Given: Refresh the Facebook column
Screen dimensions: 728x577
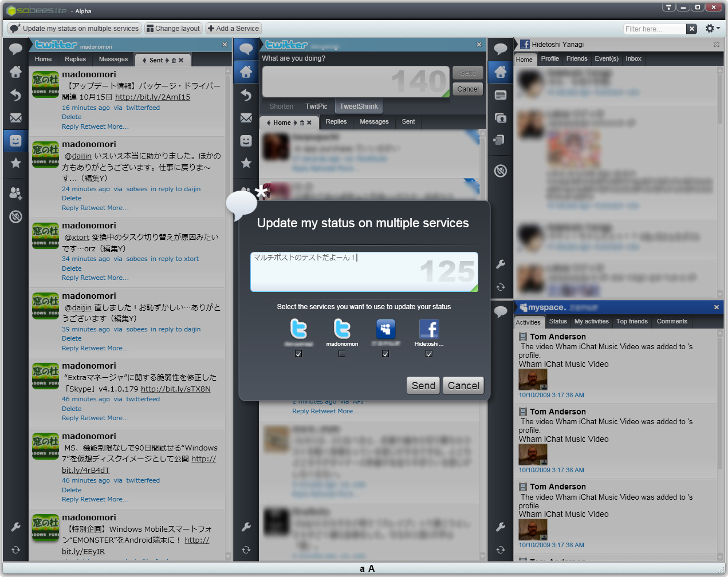Looking at the screenshot, I should [x=500, y=287].
